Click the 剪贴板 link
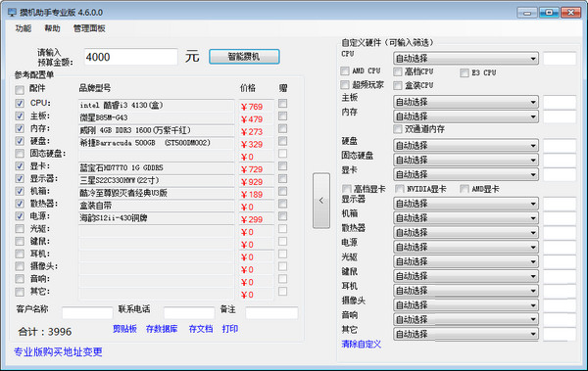 (124, 329)
